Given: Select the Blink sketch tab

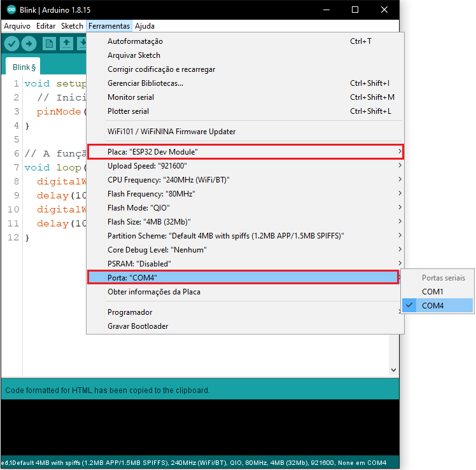Looking at the screenshot, I should (x=24, y=67).
